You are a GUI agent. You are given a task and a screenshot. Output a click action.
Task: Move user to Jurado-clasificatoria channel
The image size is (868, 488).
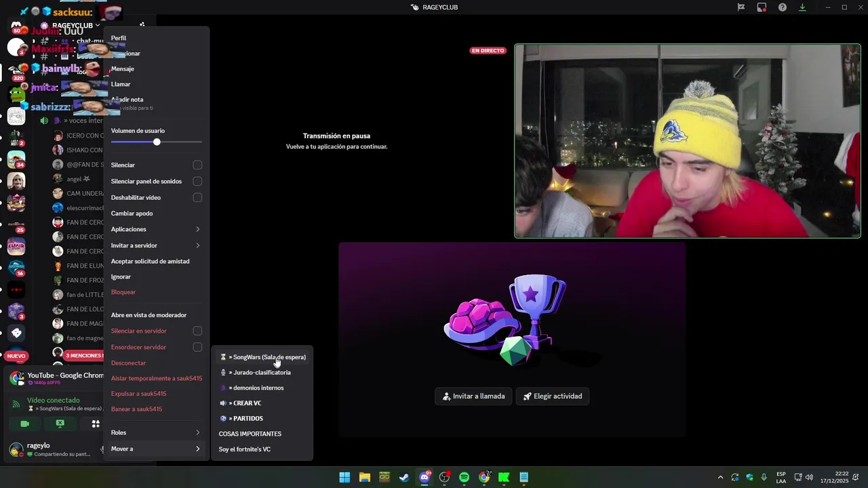tap(262, 373)
